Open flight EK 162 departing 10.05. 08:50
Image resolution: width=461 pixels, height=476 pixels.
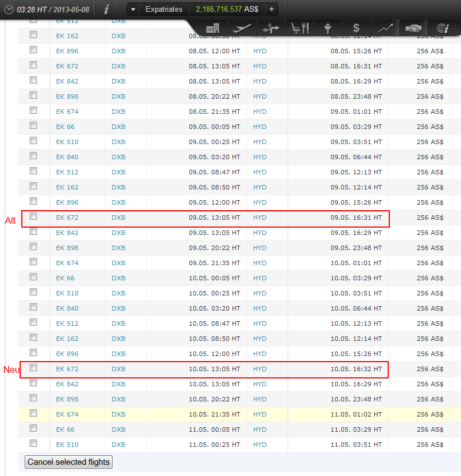[67, 339]
